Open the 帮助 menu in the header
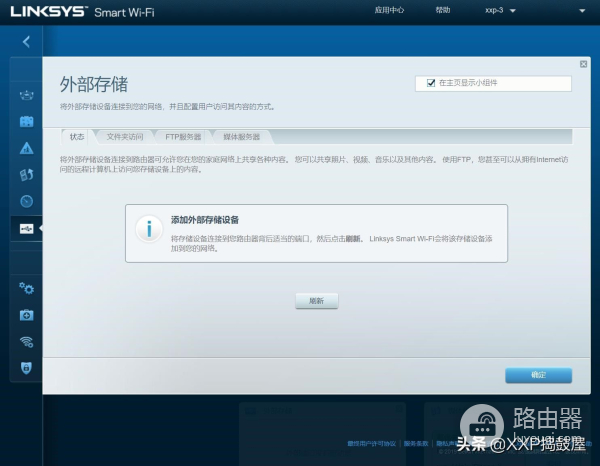This screenshot has height=466, width=600. tap(443, 10)
